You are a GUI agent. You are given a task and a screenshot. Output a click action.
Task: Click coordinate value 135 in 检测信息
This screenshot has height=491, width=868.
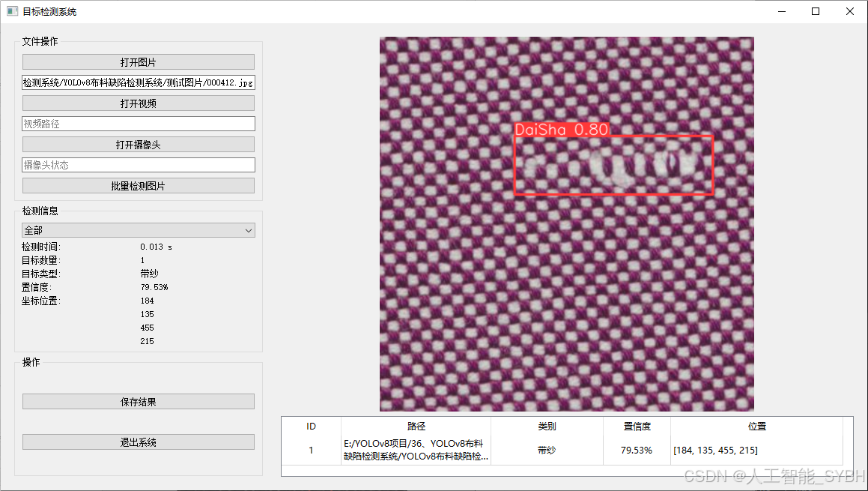pyautogui.click(x=148, y=314)
